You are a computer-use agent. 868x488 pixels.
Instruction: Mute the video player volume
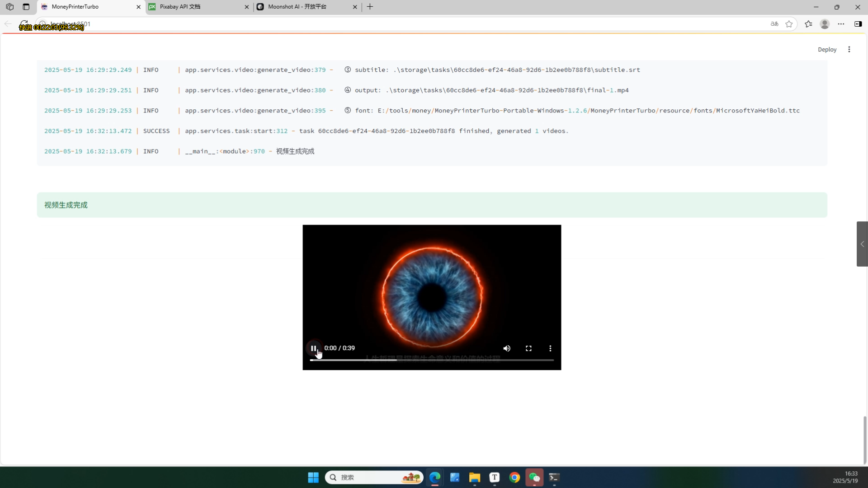[x=507, y=348]
